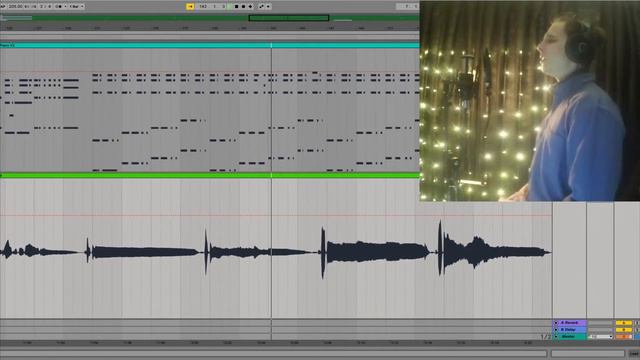Click the orange Master volume field
This screenshot has height=360, width=640.
624,337
